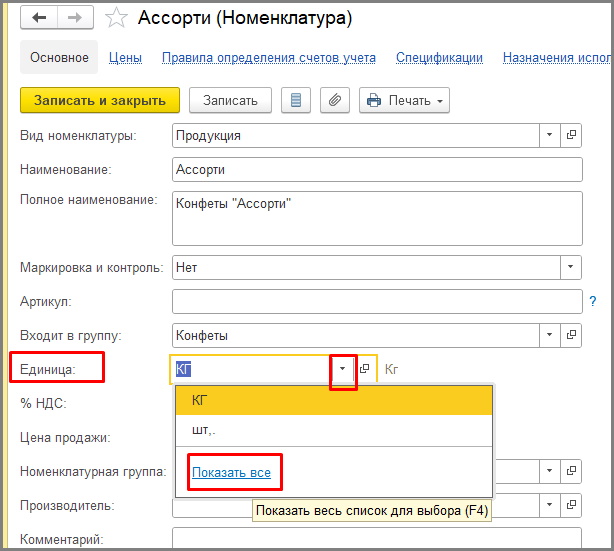Open the Спецификации tab
614x551 pixels.
tap(439, 58)
